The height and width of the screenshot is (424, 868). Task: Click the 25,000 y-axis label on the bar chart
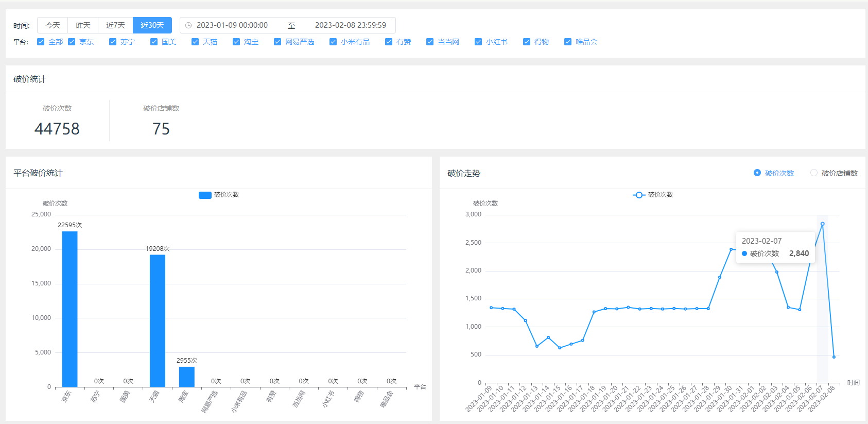pyautogui.click(x=41, y=214)
